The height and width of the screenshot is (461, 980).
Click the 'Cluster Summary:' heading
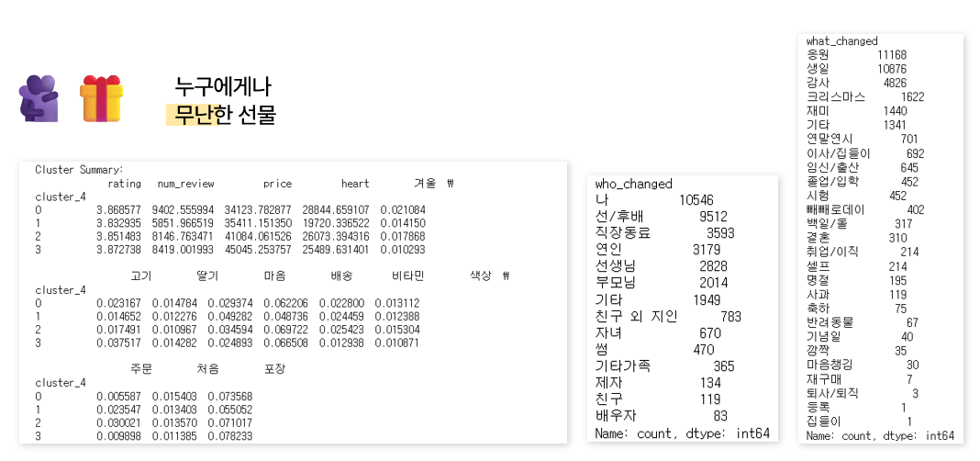(x=80, y=170)
